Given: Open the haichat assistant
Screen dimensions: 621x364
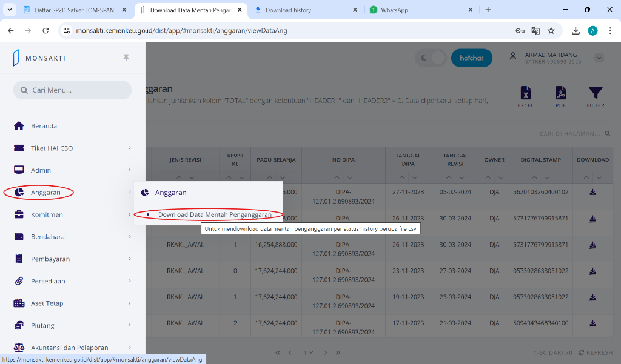Looking at the screenshot, I should [x=472, y=58].
